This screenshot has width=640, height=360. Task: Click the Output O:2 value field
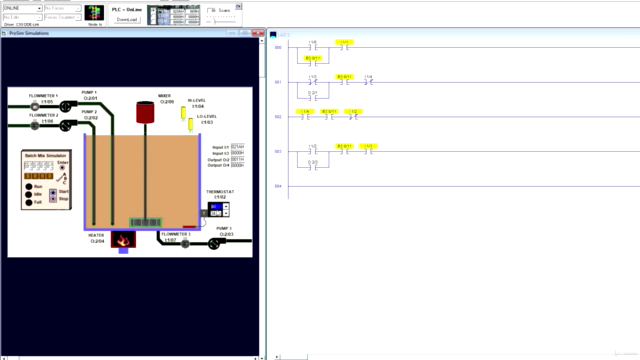(238, 159)
